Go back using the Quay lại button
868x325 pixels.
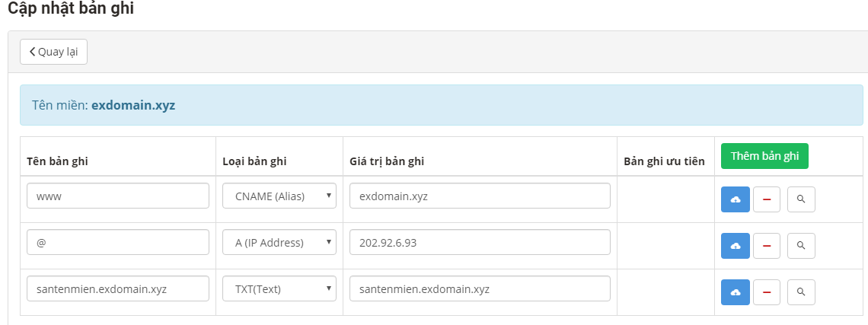point(54,52)
